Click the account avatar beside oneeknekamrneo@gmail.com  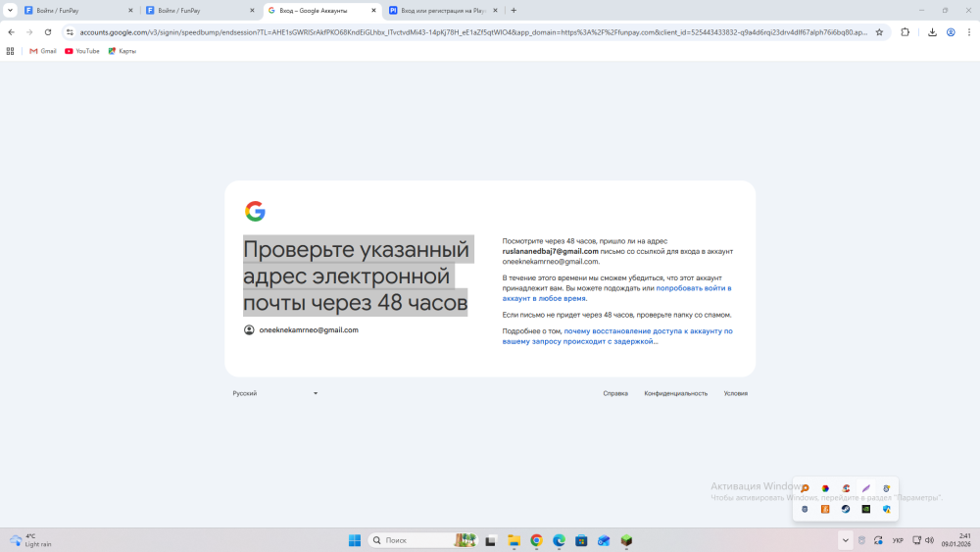click(x=249, y=330)
